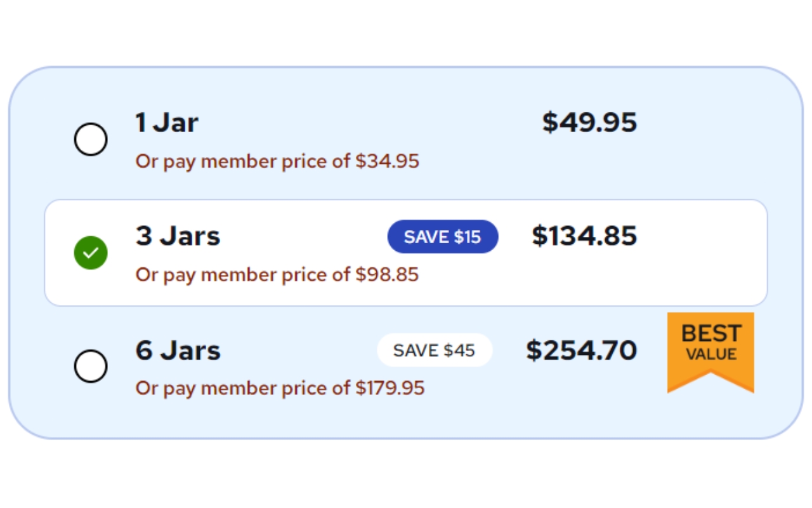This screenshot has width=812, height=508.
Task: Click the word VALUE on the ribbon
Action: tap(711, 354)
